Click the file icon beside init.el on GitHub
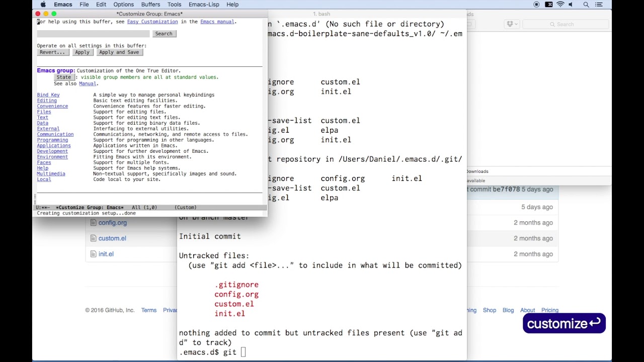 (93, 254)
